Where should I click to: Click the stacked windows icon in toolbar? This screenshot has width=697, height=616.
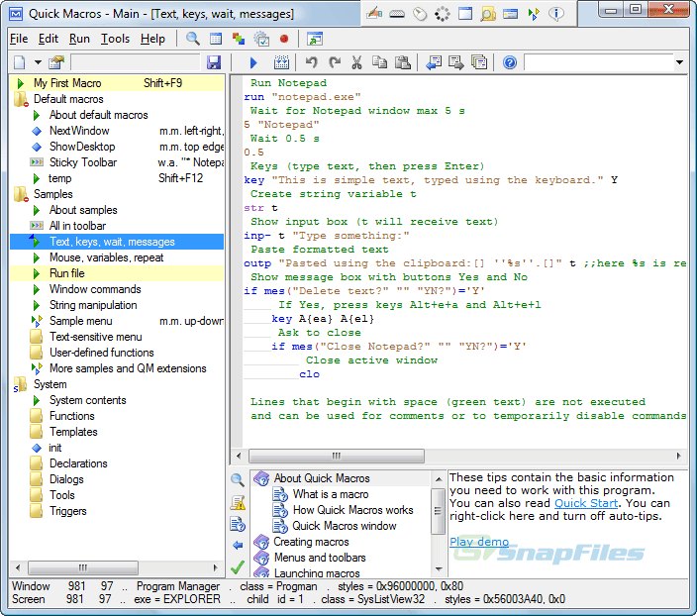[x=479, y=62]
